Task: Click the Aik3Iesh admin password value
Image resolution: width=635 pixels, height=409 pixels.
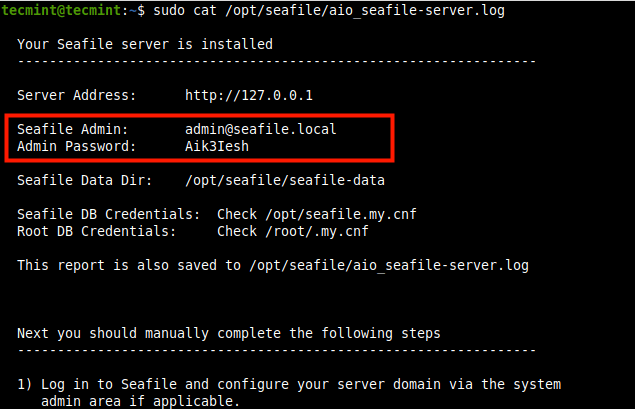Action: (x=217, y=146)
